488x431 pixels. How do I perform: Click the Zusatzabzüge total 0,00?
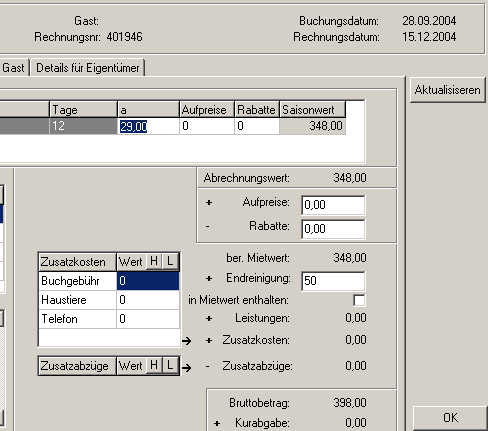[x=356, y=366]
